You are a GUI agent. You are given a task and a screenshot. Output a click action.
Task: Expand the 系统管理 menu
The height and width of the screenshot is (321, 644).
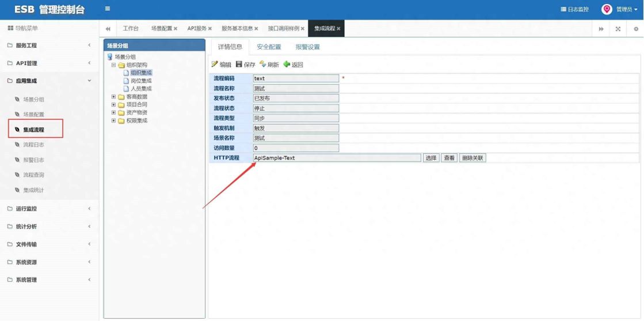[x=49, y=280]
